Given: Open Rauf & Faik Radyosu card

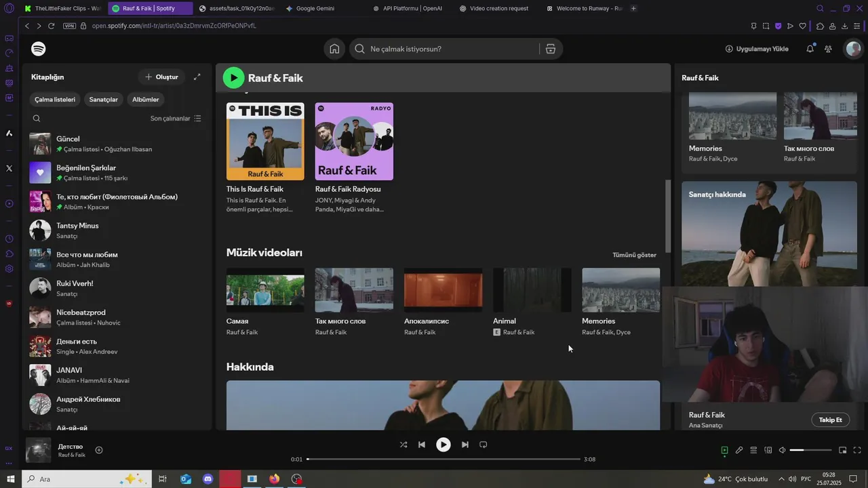Looking at the screenshot, I should (x=354, y=159).
